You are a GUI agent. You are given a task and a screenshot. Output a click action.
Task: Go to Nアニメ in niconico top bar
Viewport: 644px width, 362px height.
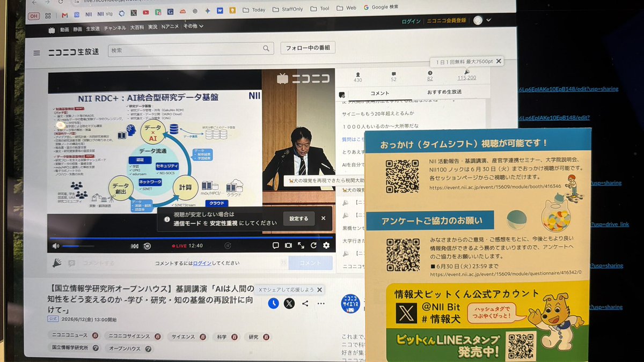coord(171,27)
